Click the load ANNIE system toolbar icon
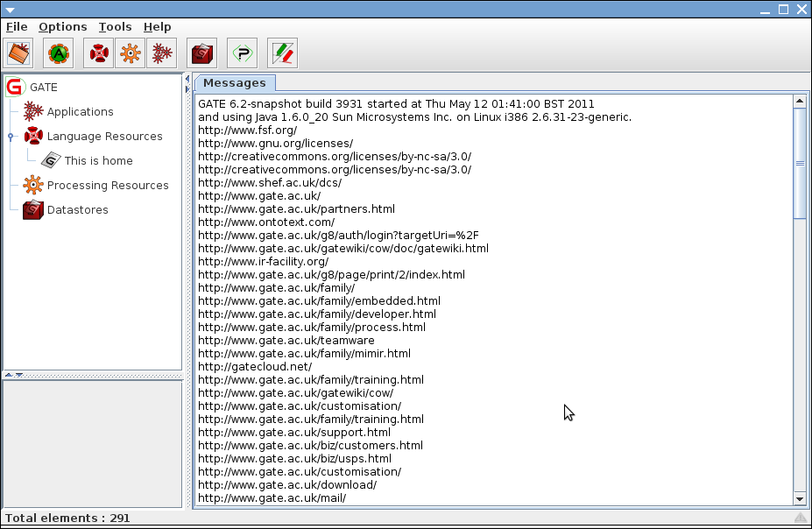Screen dimensions: 812x529 pyautogui.click(x=59, y=53)
